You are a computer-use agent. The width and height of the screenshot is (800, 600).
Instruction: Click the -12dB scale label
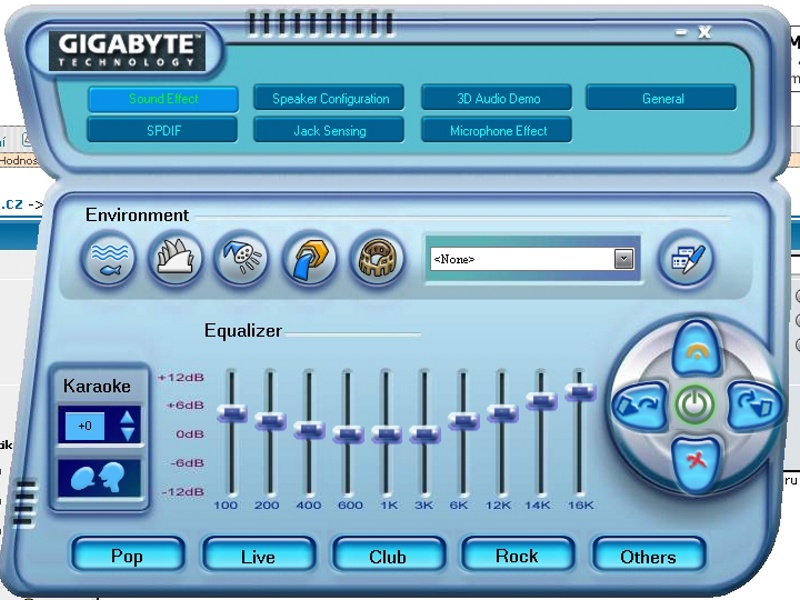pyautogui.click(x=183, y=492)
